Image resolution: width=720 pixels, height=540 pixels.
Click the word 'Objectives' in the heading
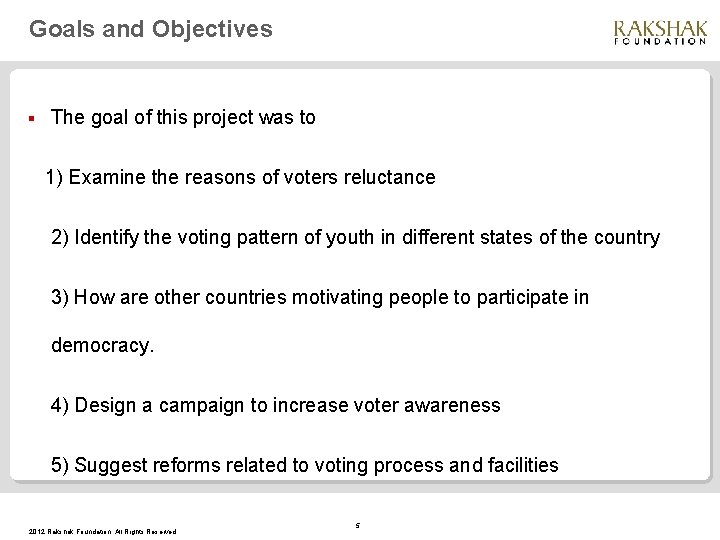click(x=212, y=29)
